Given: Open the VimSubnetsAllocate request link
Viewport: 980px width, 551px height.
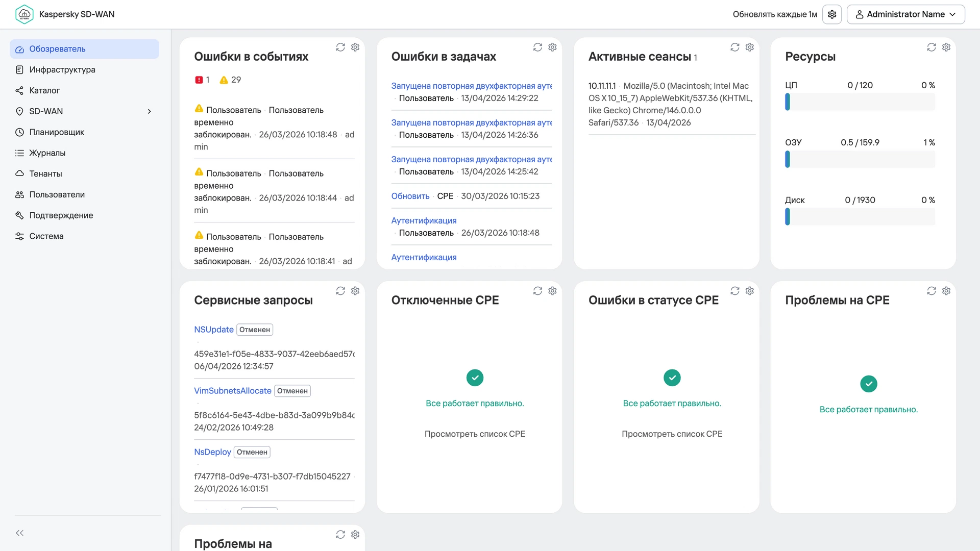Looking at the screenshot, I should tap(233, 391).
